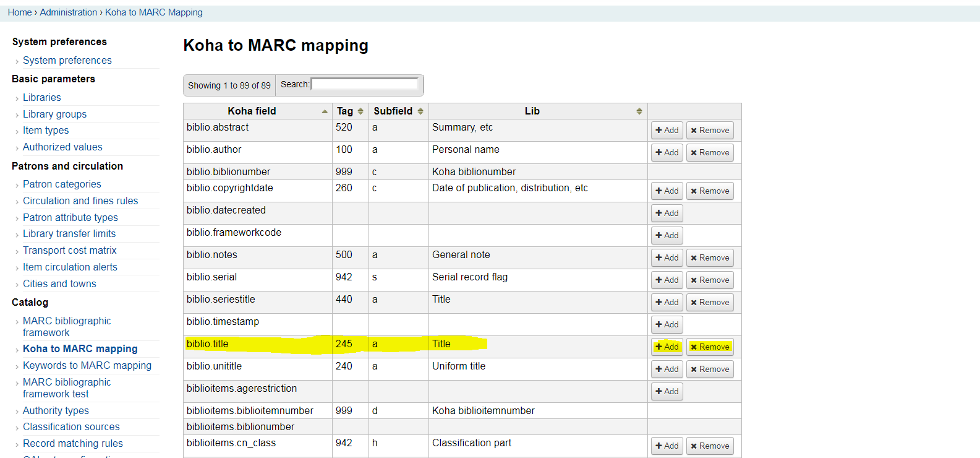
Task: Open Patron categories sidebar link
Action: 62,184
